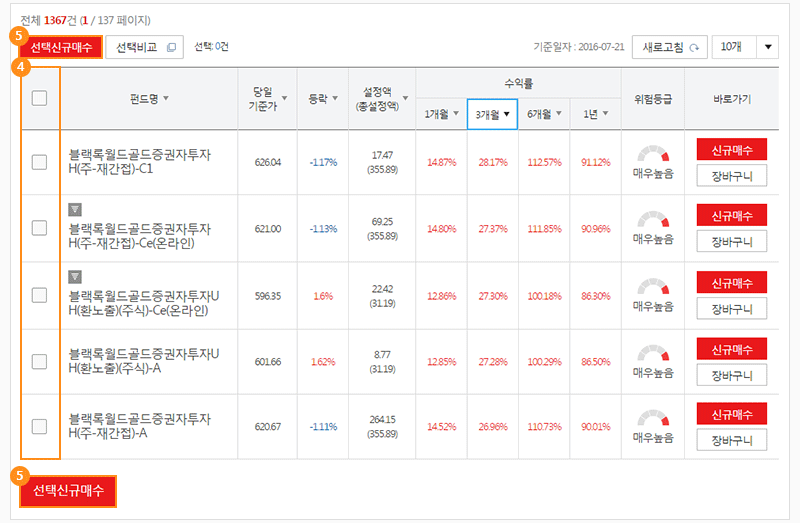
Task: Open fund name H(환노출)(주식)-A
Action: click(144, 361)
